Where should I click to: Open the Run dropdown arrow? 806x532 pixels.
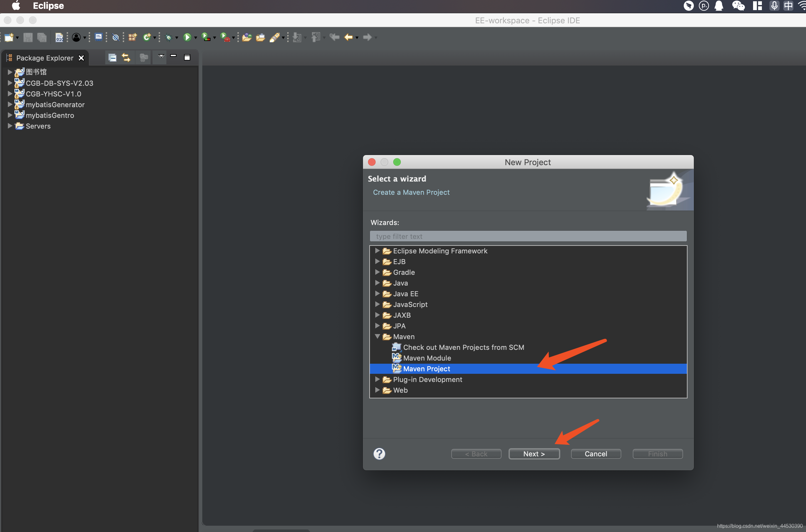[x=195, y=38]
